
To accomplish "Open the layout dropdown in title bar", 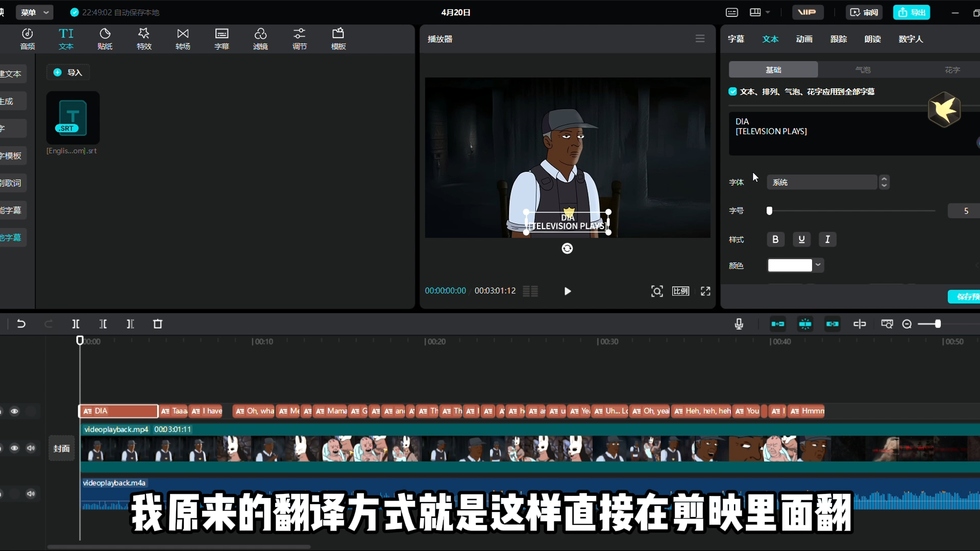I will (759, 12).
